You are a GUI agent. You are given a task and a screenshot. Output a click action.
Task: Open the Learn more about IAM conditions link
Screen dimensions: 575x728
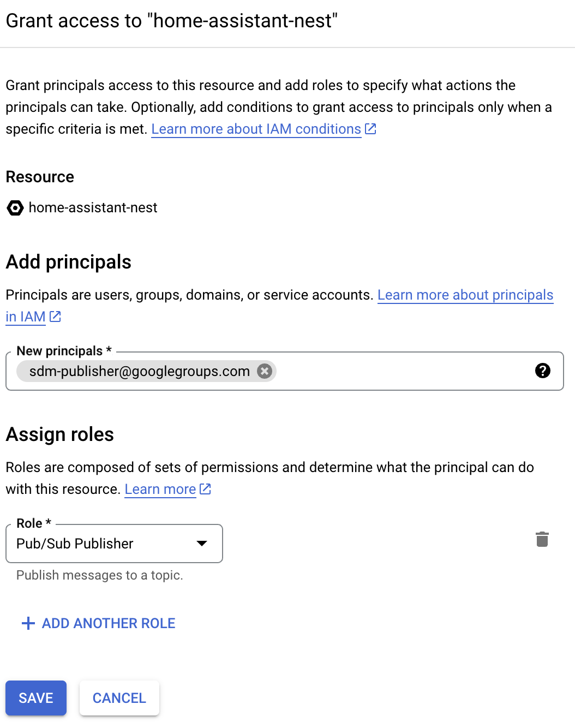tap(256, 129)
